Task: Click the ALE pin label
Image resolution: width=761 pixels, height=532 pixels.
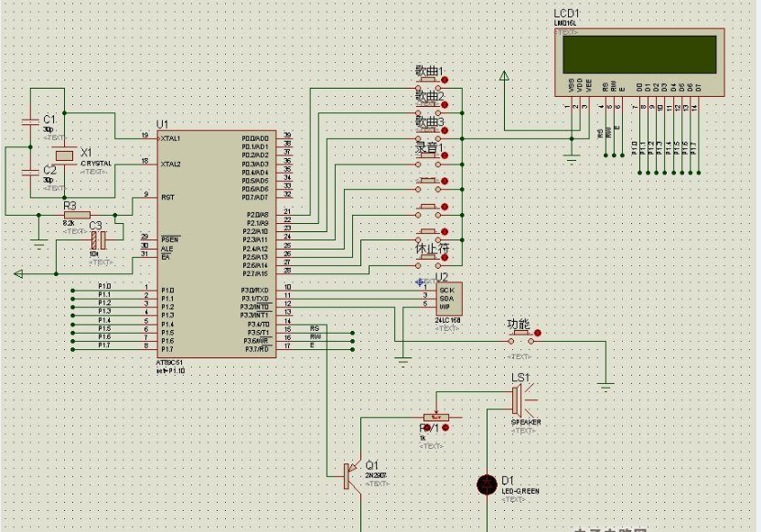Action: pos(167,249)
